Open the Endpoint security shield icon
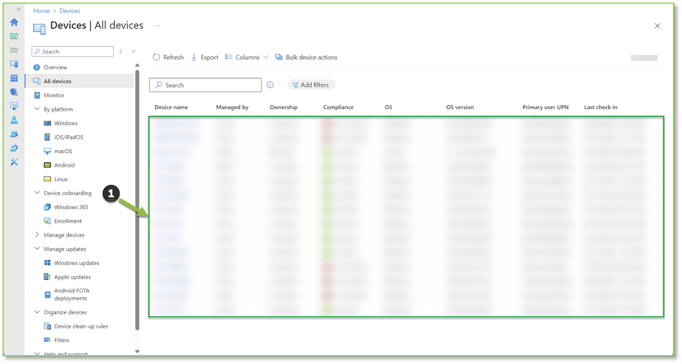 coord(14,92)
